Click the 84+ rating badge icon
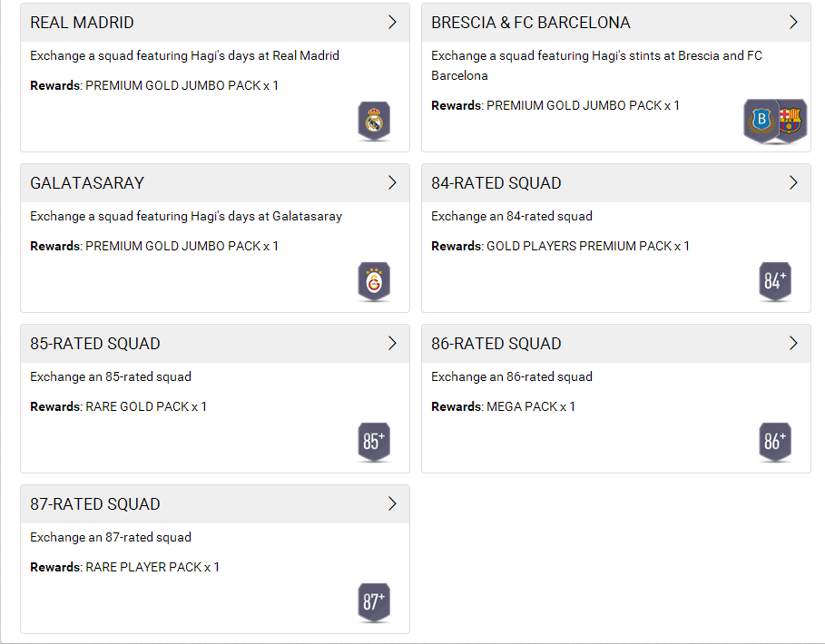This screenshot has width=825, height=644. pos(775,281)
